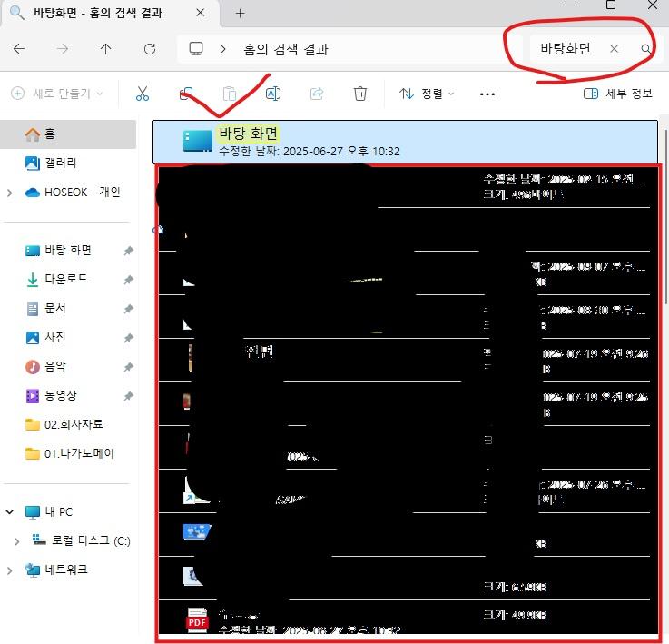Screen dimensions: 669x644
Task: Open a new tab with plus button
Action: pos(241,14)
